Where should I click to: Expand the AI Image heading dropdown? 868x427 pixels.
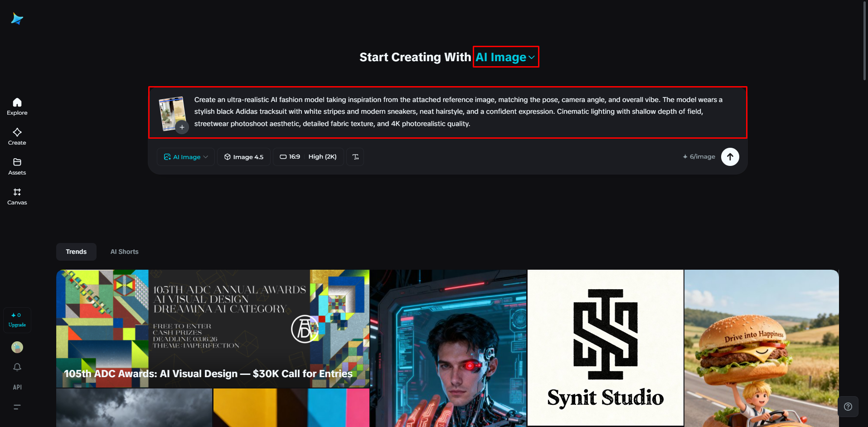pos(506,57)
